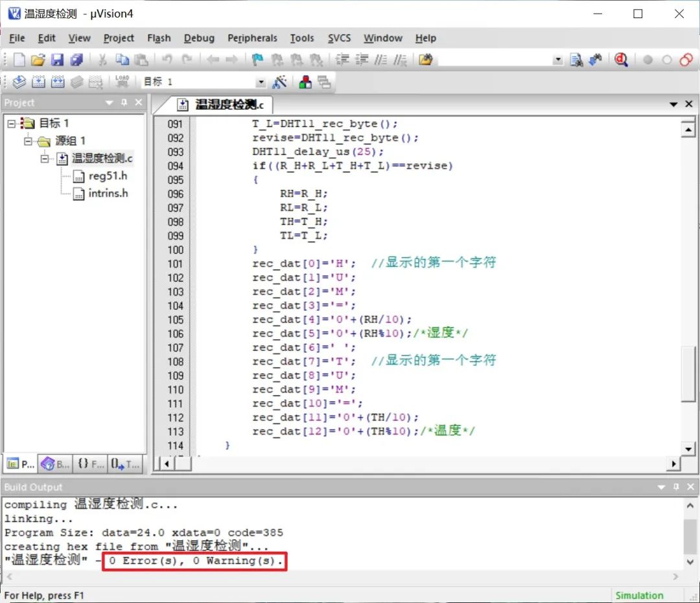This screenshot has height=603, width=700.
Task: Open the Manage Components colored-blocks icon
Action: [305, 82]
